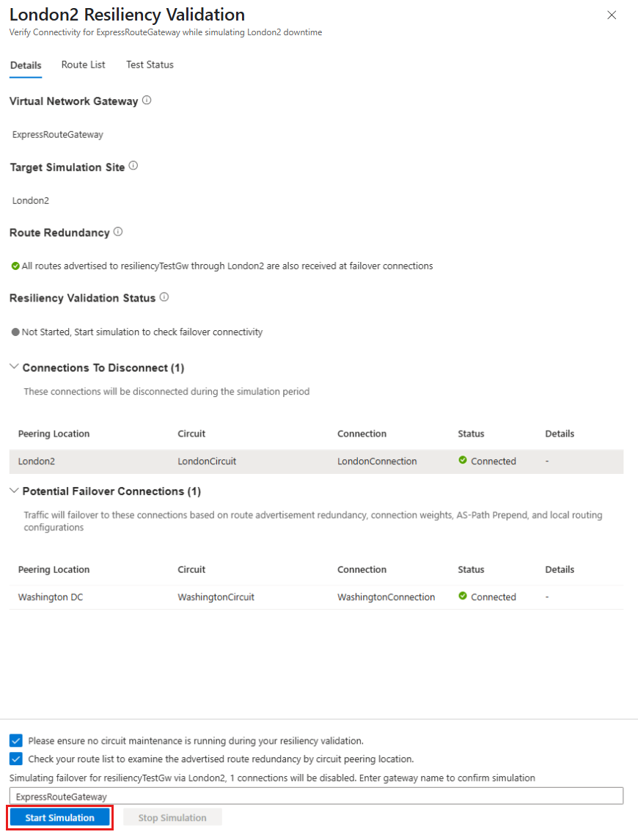Select the Details tab
Screen dimensions: 638x840
pos(26,65)
